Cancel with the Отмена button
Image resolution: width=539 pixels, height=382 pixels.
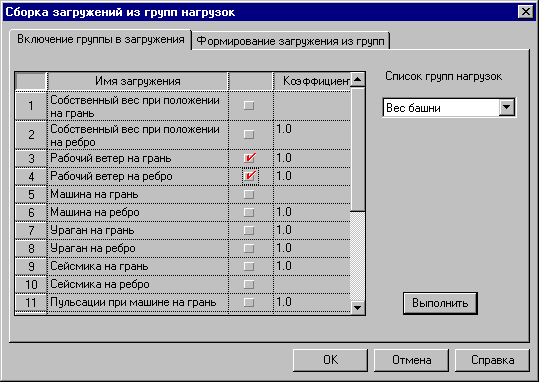[411, 360]
